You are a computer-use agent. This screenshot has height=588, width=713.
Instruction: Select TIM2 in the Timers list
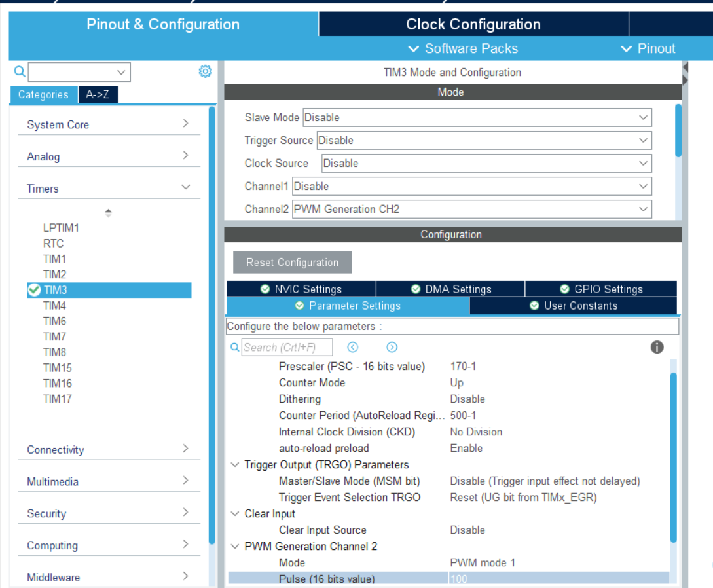(54, 274)
